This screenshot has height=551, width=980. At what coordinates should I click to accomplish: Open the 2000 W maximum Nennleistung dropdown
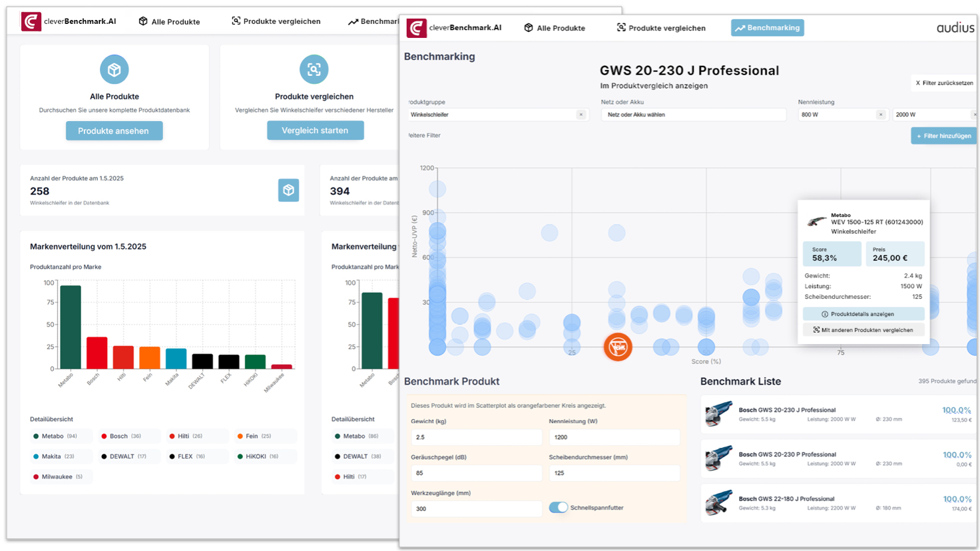coord(931,114)
